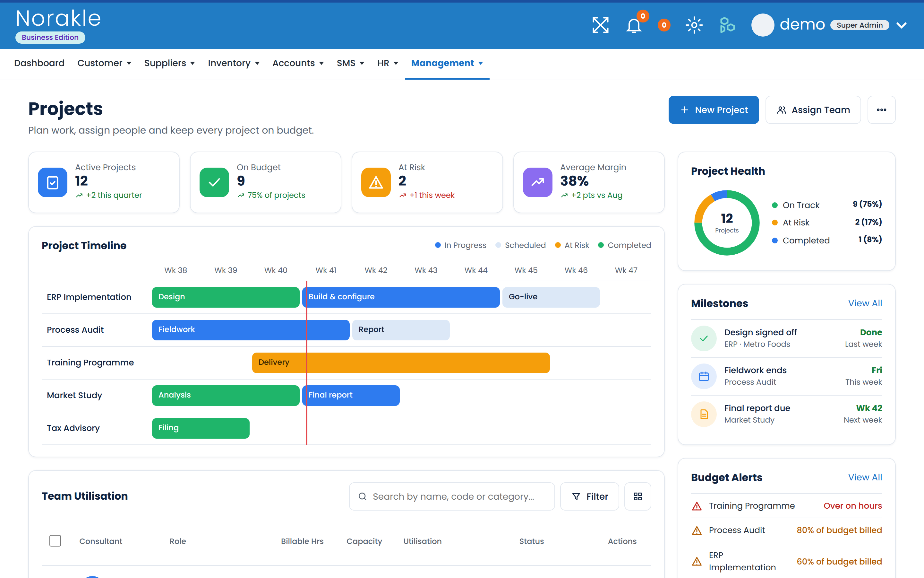Expand the user account chevron
The height and width of the screenshot is (578, 924).
click(902, 25)
